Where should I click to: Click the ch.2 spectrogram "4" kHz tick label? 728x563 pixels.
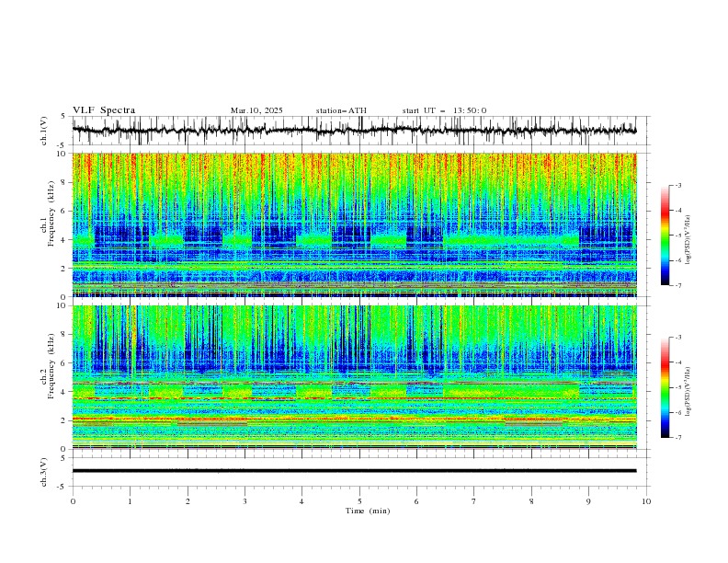[x=64, y=392]
